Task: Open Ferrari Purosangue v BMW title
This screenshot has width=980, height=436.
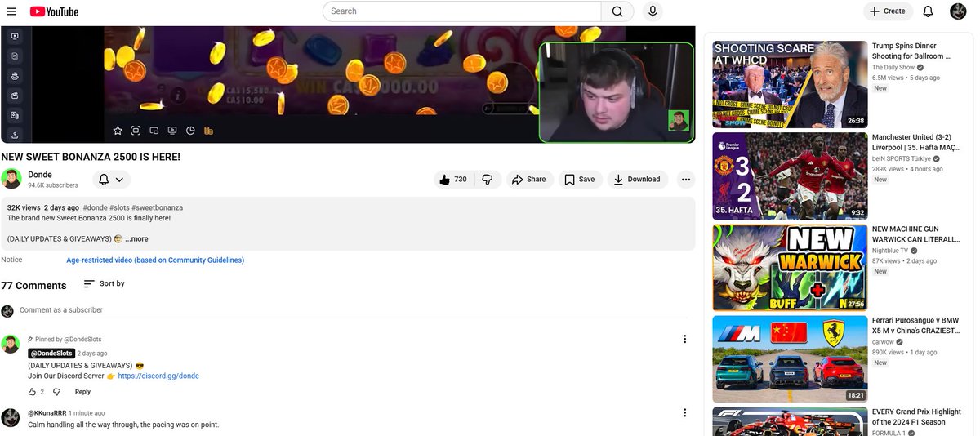Action: (915, 326)
